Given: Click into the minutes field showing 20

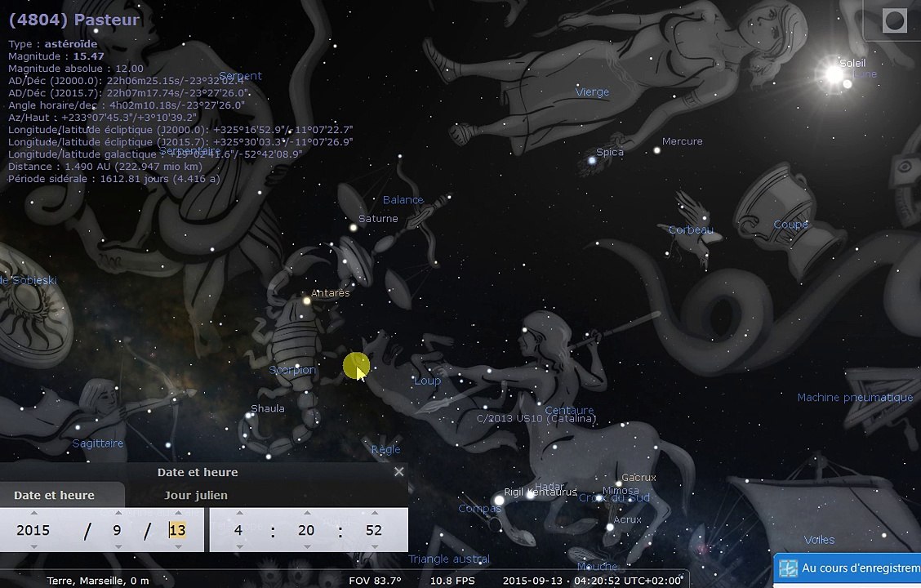Looking at the screenshot, I should click(x=306, y=530).
